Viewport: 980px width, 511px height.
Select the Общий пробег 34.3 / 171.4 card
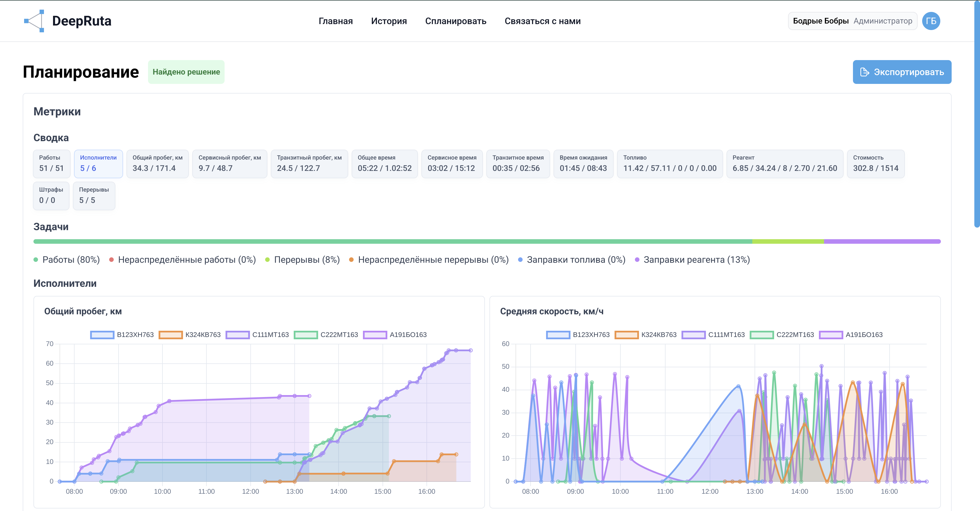[157, 164]
